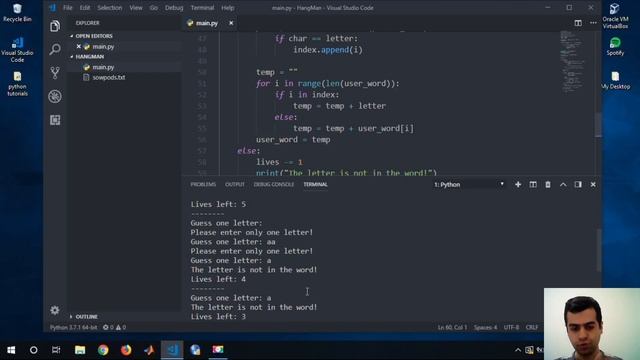
Task: Click the 'lives -= 1' code line
Action: (280, 162)
